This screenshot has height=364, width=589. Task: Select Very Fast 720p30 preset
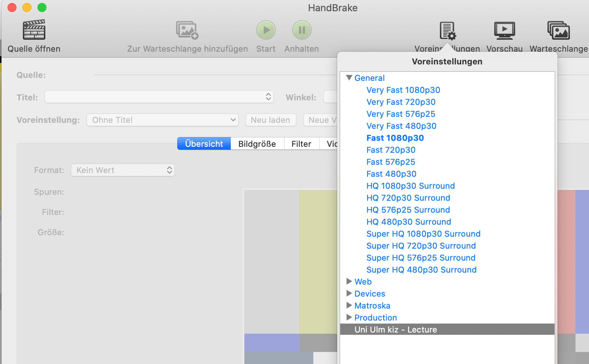pyautogui.click(x=401, y=102)
